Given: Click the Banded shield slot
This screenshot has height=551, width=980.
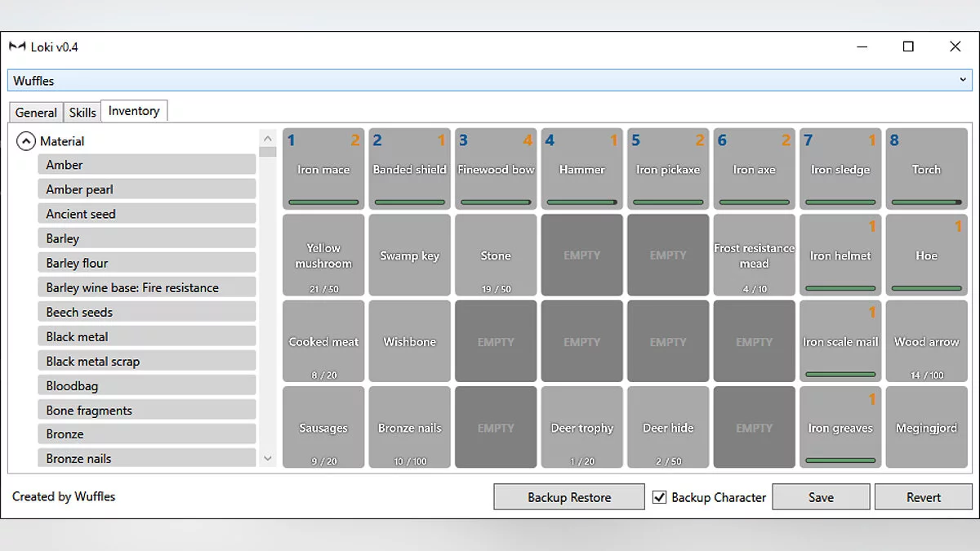Looking at the screenshot, I should (409, 169).
